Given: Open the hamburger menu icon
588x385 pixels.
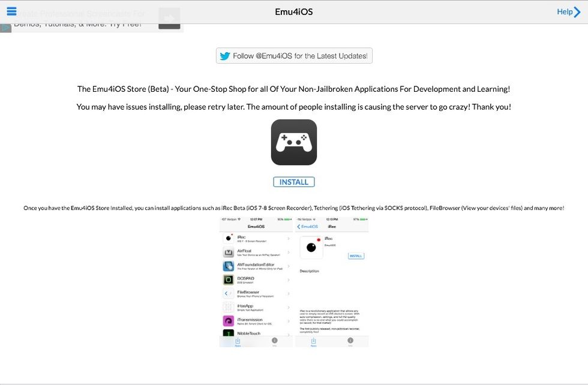Looking at the screenshot, I should (11, 11).
